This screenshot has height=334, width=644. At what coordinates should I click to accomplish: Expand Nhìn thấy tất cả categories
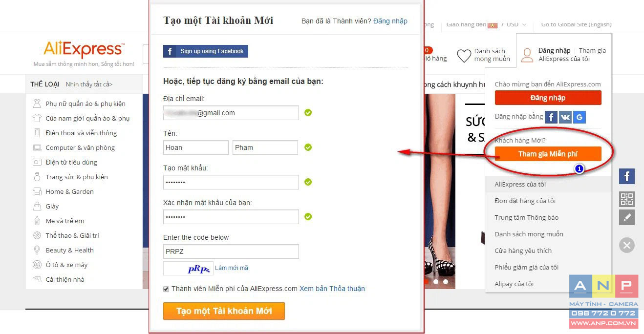[89, 84]
